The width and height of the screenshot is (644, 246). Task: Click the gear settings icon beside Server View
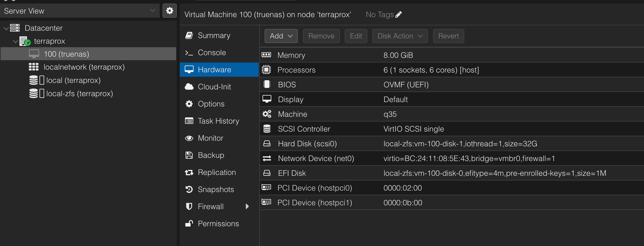click(x=170, y=11)
